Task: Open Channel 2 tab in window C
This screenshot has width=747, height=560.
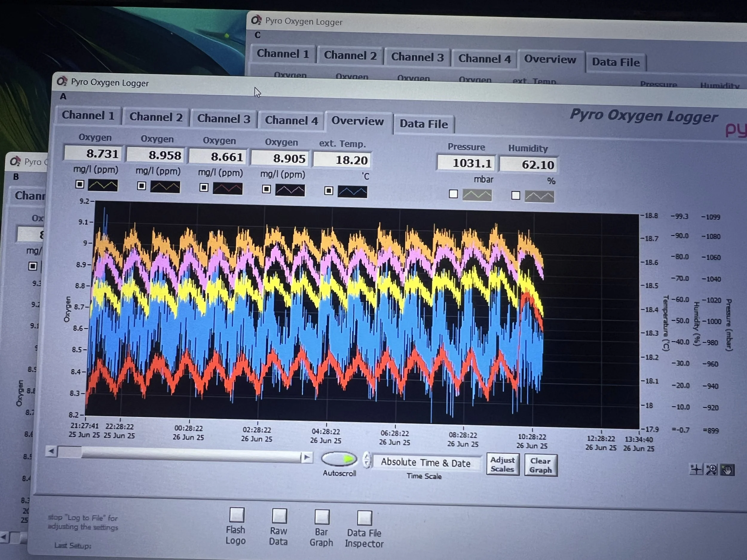Action: pos(350,55)
